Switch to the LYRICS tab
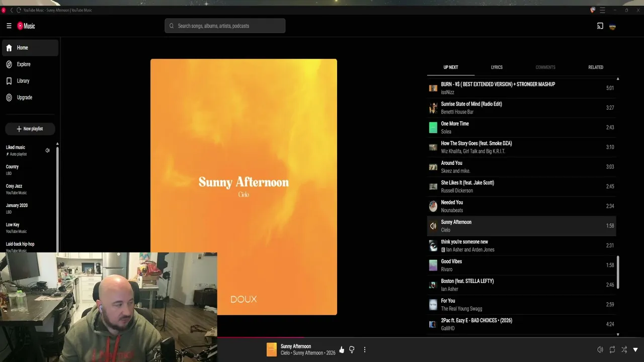The height and width of the screenshot is (362, 644). click(497, 67)
